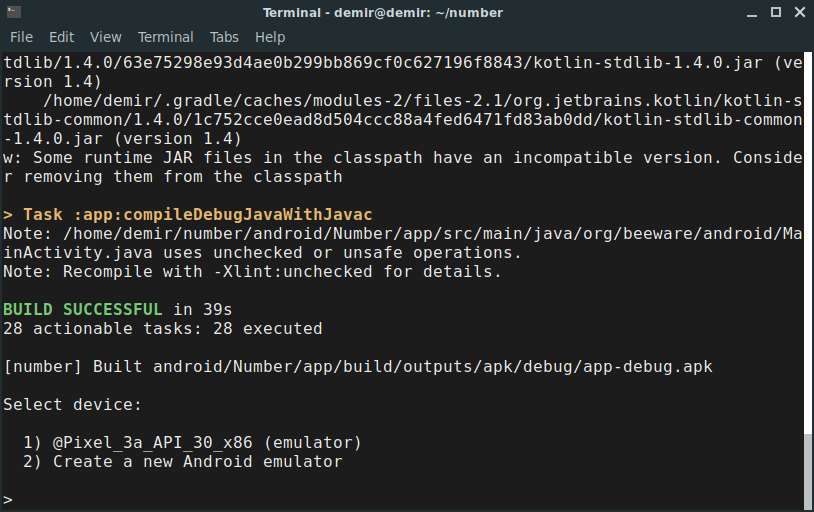Close the Terminal window
This screenshot has height=512, width=814.
tap(800, 12)
